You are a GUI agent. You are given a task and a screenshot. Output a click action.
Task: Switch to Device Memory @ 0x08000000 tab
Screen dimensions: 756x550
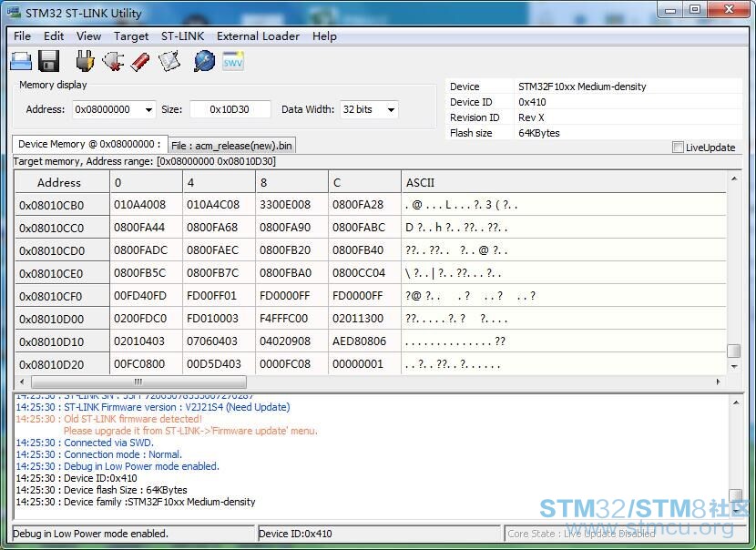coord(89,144)
